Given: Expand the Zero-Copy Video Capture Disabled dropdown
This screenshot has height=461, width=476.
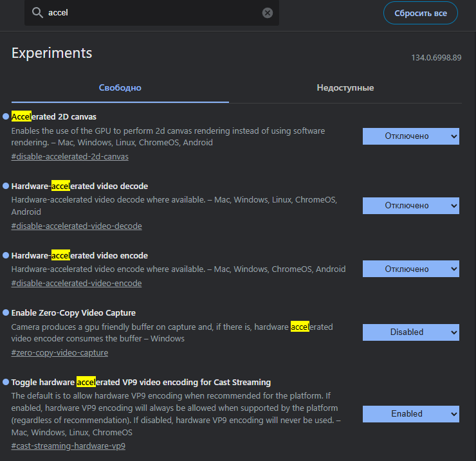Looking at the screenshot, I should (411, 332).
